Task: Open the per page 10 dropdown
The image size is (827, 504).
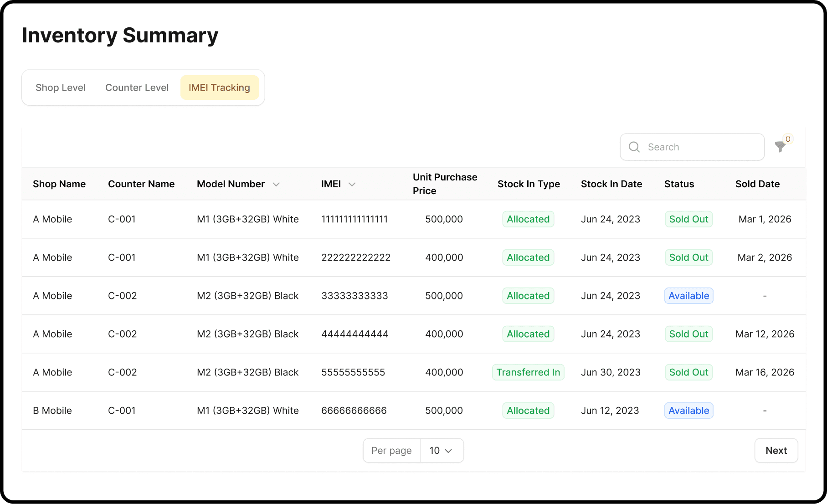Action: tap(442, 451)
